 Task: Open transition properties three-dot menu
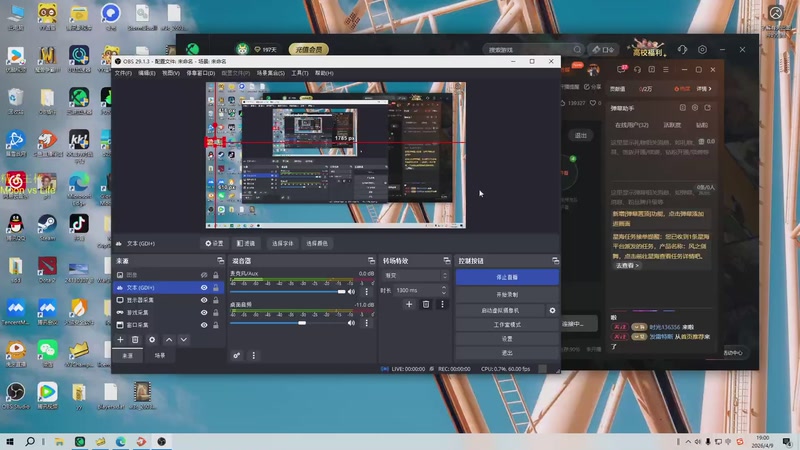click(442, 305)
